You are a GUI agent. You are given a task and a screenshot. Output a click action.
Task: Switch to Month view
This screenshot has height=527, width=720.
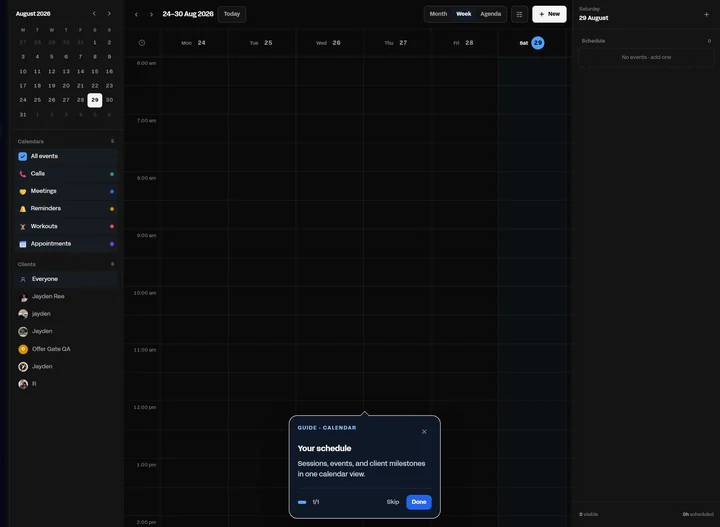coord(438,14)
